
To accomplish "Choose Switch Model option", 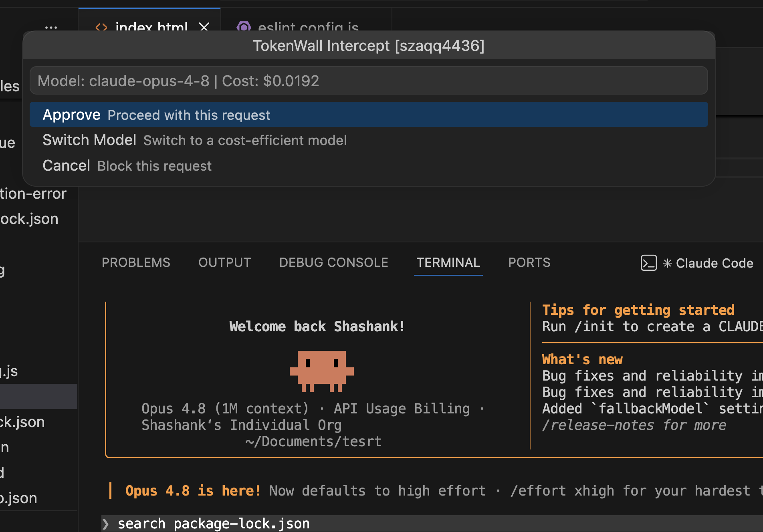I will (369, 140).
